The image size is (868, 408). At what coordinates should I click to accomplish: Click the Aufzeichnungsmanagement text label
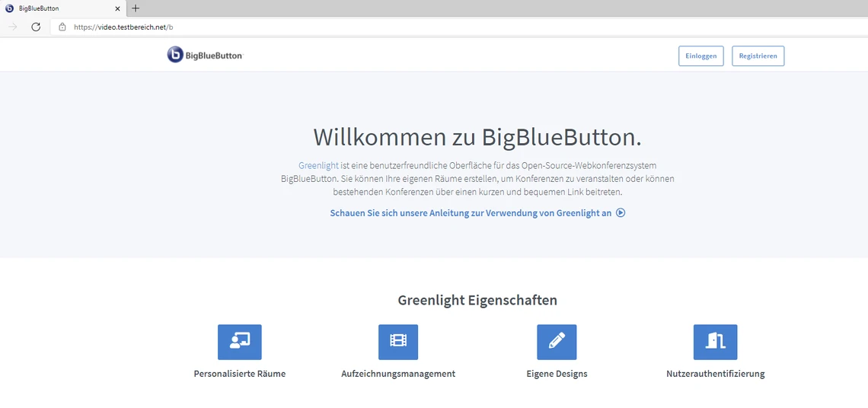398,374
